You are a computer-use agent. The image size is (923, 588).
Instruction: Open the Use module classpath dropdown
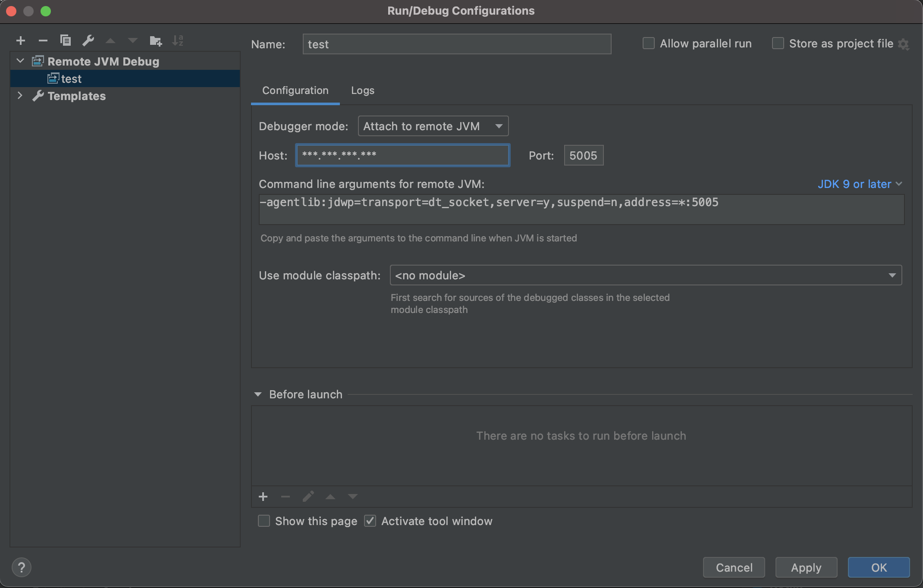892,275
